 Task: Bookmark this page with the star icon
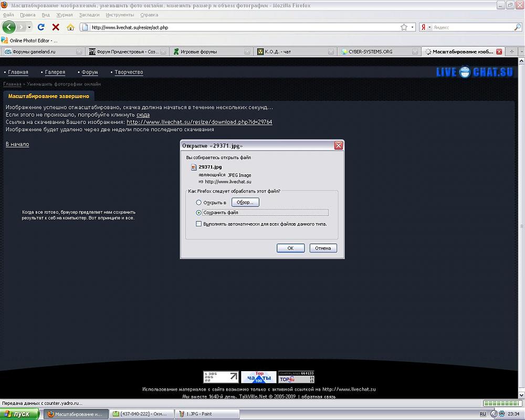pos(404,27)
